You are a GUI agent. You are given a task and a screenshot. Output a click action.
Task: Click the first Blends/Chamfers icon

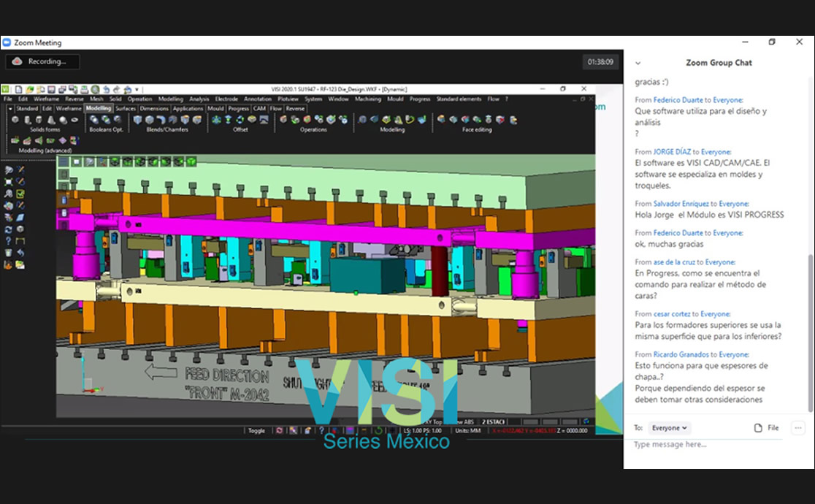pyautogui.click(x=137, y=120)
